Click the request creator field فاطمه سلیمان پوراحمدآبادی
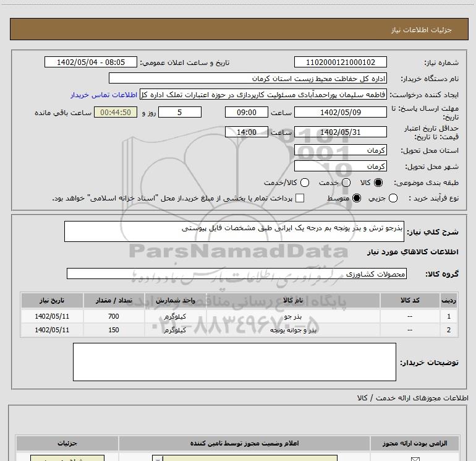 263,95
